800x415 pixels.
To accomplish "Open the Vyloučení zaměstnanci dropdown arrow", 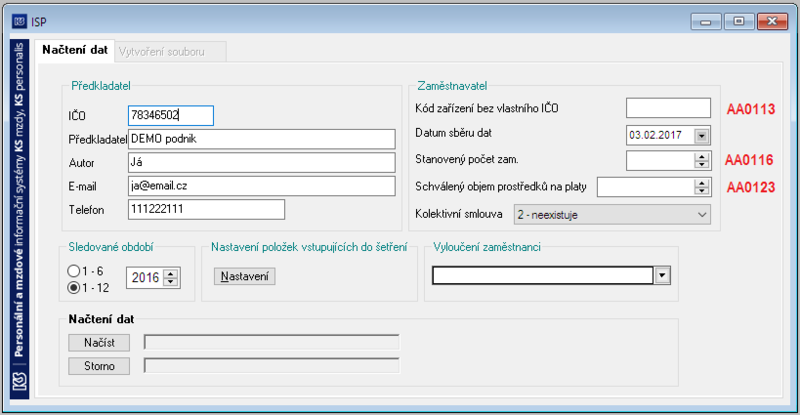I will pyautogui.click(x=662, y=276).
